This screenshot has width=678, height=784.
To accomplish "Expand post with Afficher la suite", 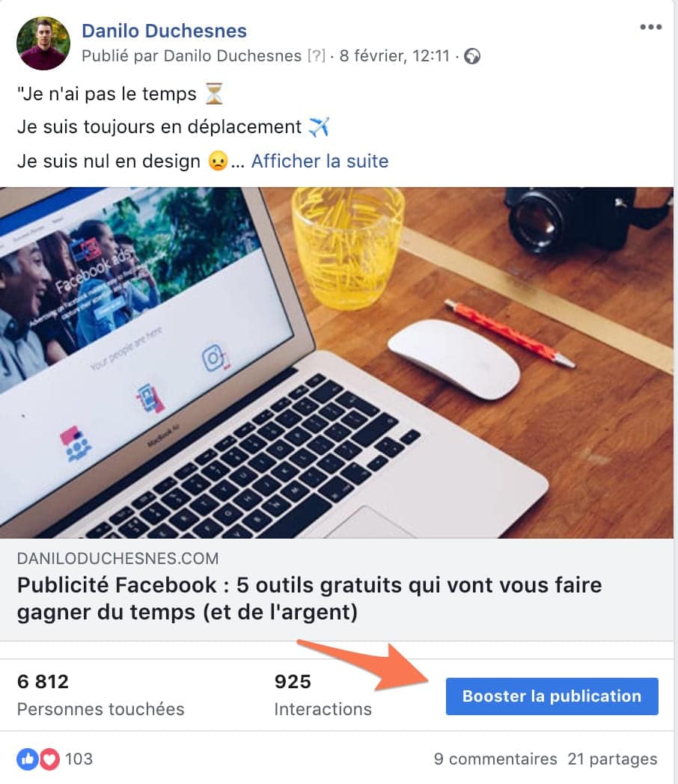I will point(320,161).
